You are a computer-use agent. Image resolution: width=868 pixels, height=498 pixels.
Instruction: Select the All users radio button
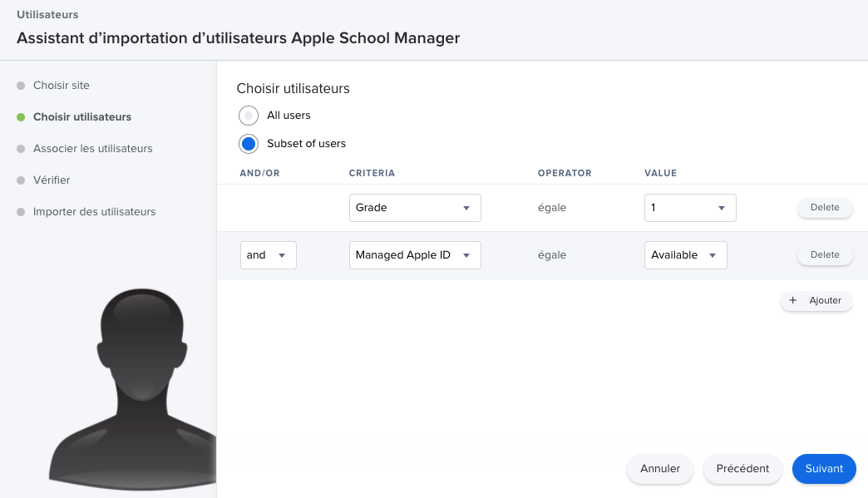click(249, 116)
